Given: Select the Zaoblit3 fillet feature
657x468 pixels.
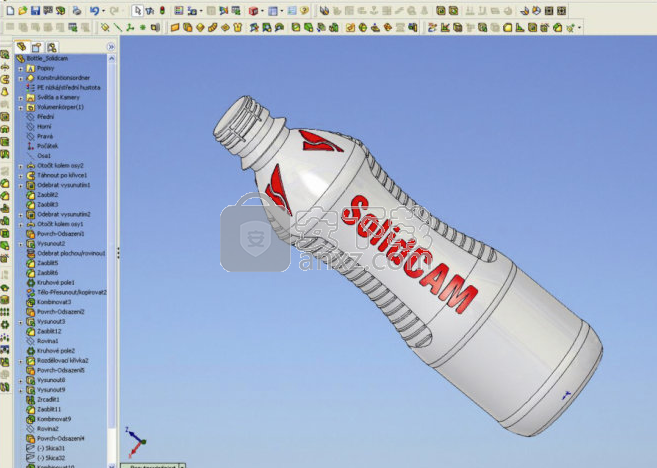Looking at the screenshot, I should (47, 204).
